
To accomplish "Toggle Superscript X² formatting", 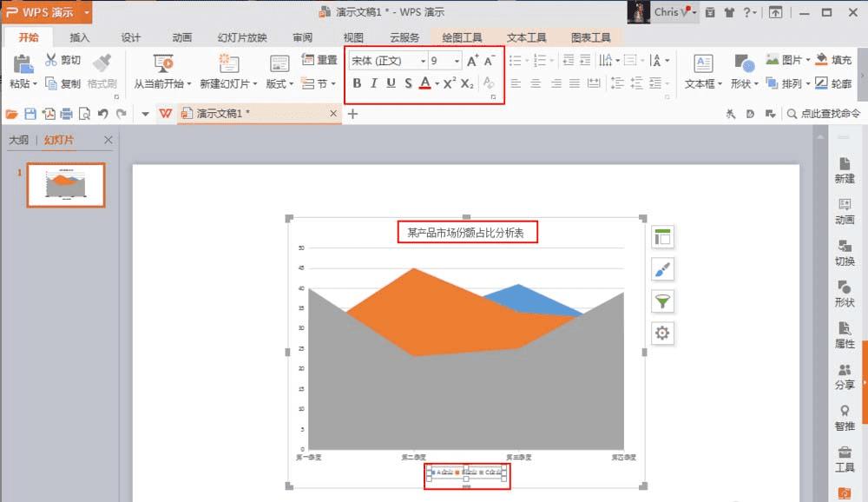I will [x=450, y=83].
